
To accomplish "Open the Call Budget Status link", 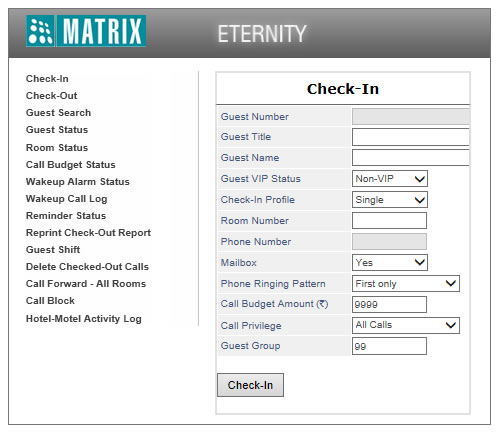I will point(71,165).
